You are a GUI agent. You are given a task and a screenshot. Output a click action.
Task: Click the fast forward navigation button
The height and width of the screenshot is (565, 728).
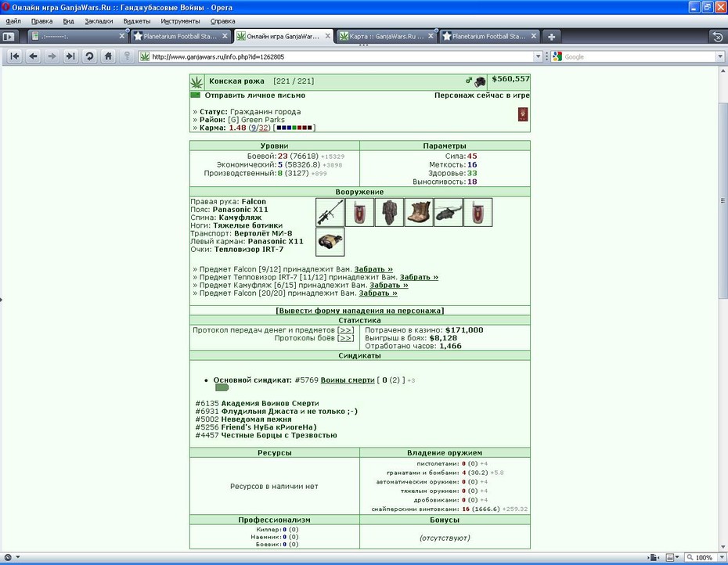70,56
